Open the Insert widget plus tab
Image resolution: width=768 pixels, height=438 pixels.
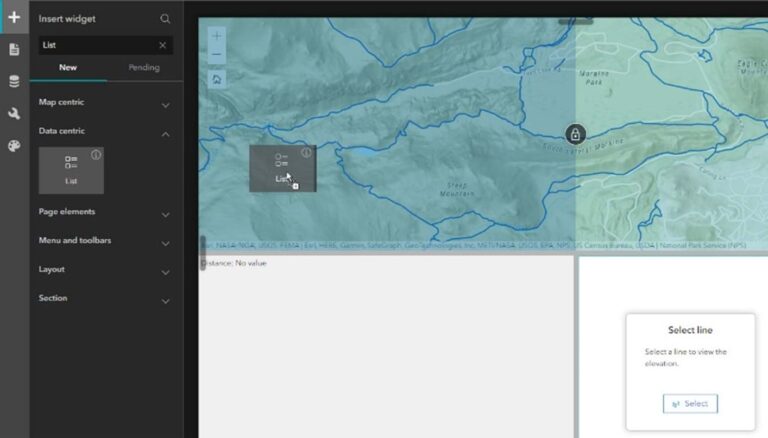pos(14,18)
